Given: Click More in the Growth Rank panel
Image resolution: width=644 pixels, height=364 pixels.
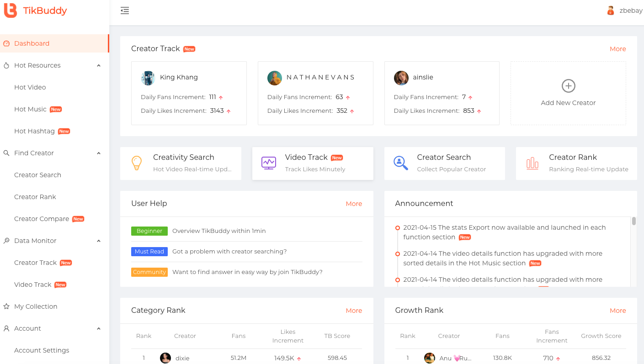Looking at the screenshot, I should (617, 311).
